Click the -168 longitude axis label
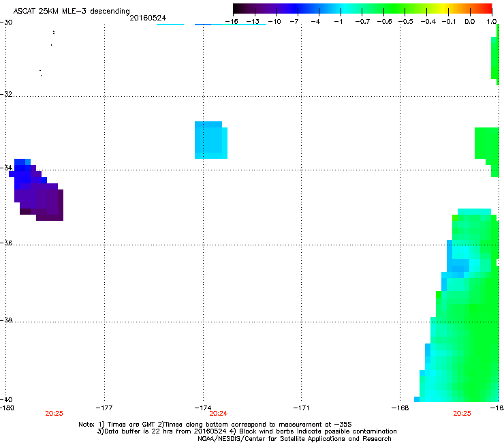 pyautogui.click(x=400, y=408)
